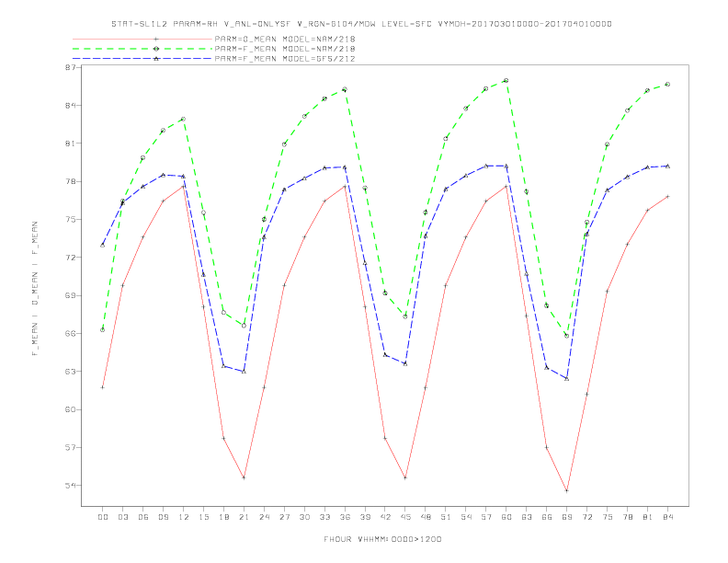
Task: Click the green circle data point at hour 84
Action: pos(667,85)
